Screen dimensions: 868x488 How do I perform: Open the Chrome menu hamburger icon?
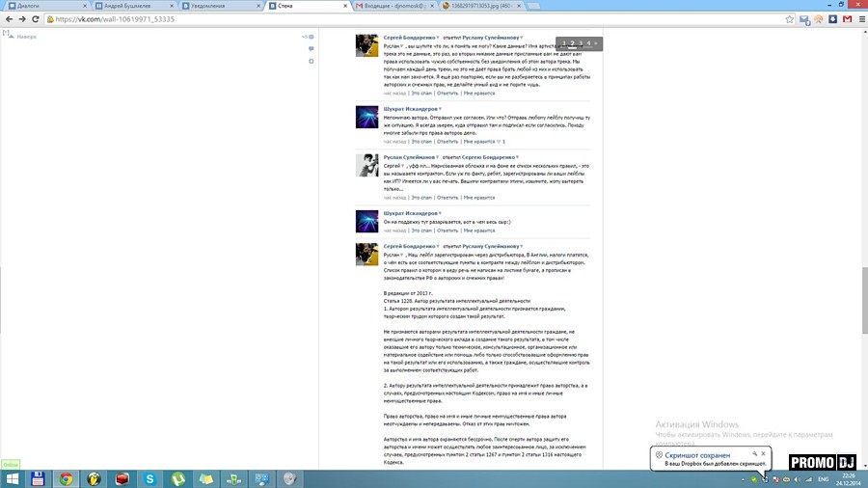click(x=858, y=17)
